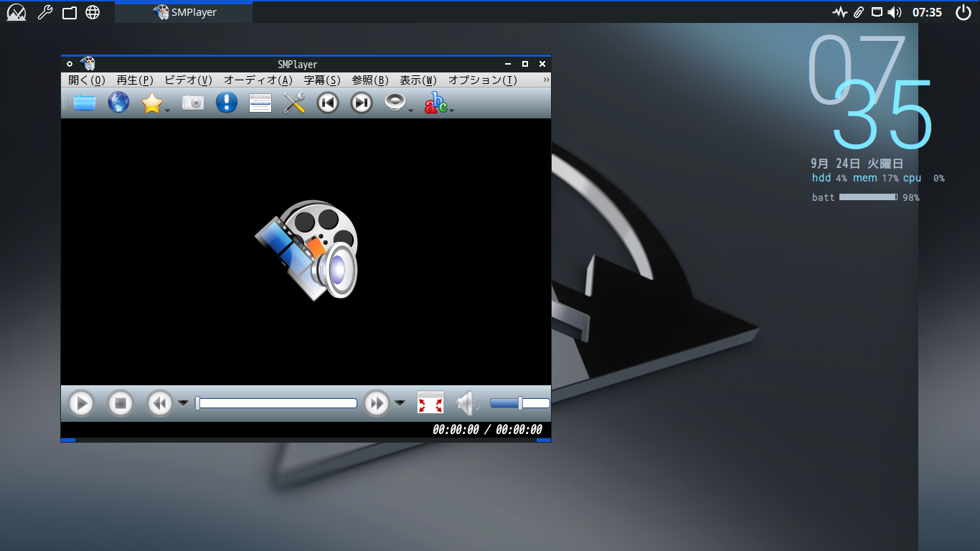Maximize the SMPlayer window

tap(524, 64)
